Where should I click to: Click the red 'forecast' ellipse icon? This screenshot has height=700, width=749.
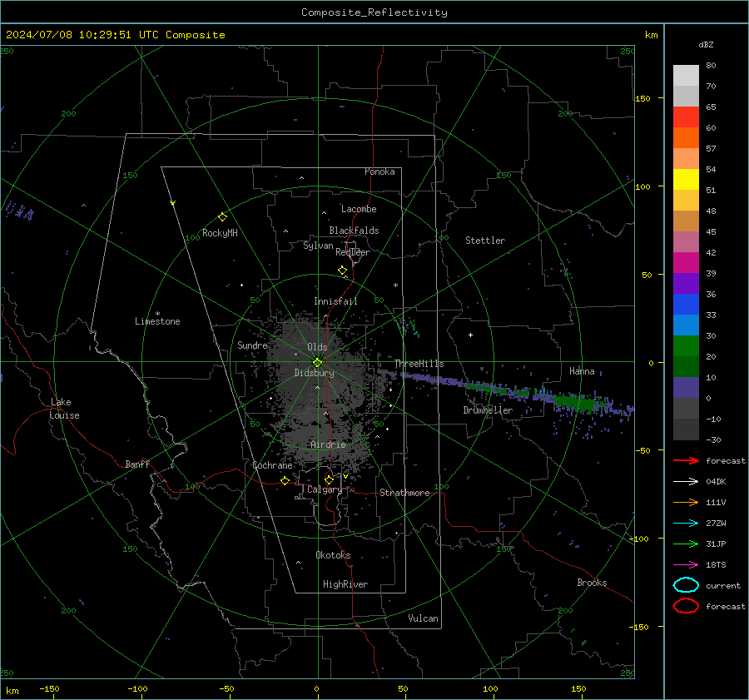tap(686, 606)
